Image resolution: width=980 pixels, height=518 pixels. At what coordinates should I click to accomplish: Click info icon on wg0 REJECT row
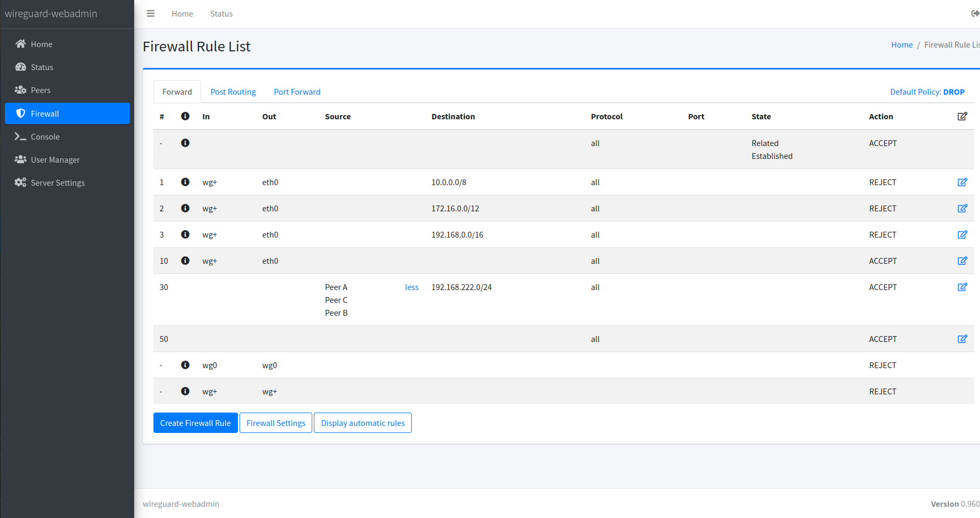click(185, 365)
